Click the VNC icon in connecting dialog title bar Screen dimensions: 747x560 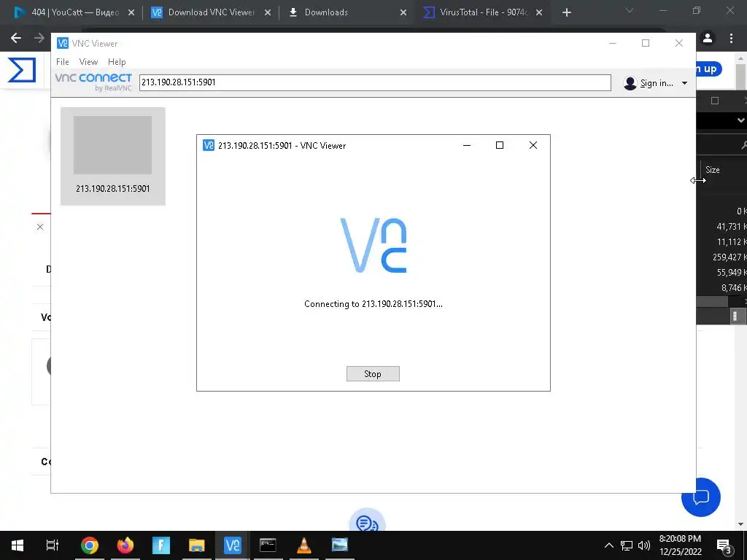click(x=208, y=145)
